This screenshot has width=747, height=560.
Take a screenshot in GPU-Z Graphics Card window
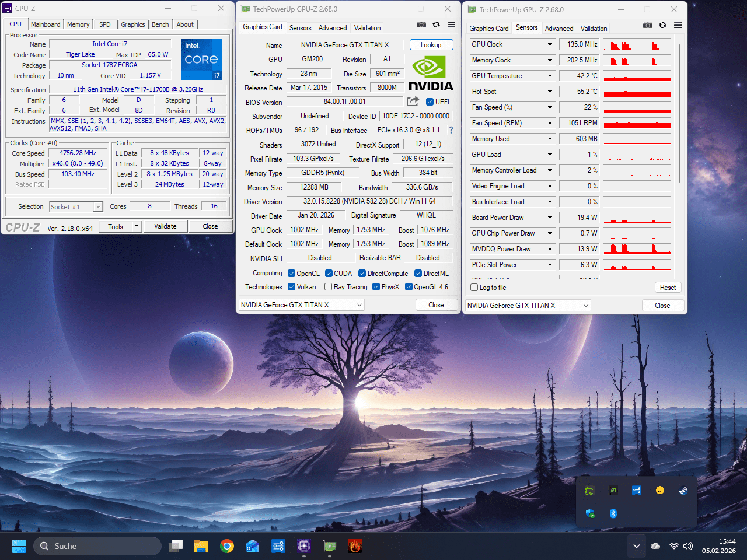pos(421,25)
